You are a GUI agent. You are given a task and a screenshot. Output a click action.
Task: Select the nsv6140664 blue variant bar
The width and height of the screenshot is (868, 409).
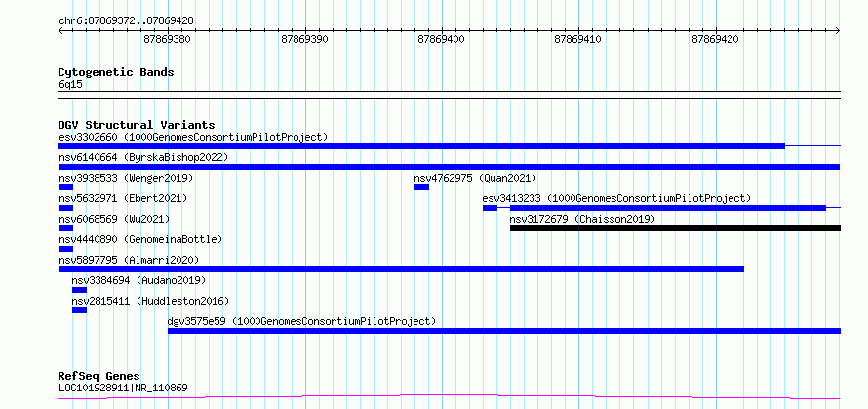[x=449, y=167]
